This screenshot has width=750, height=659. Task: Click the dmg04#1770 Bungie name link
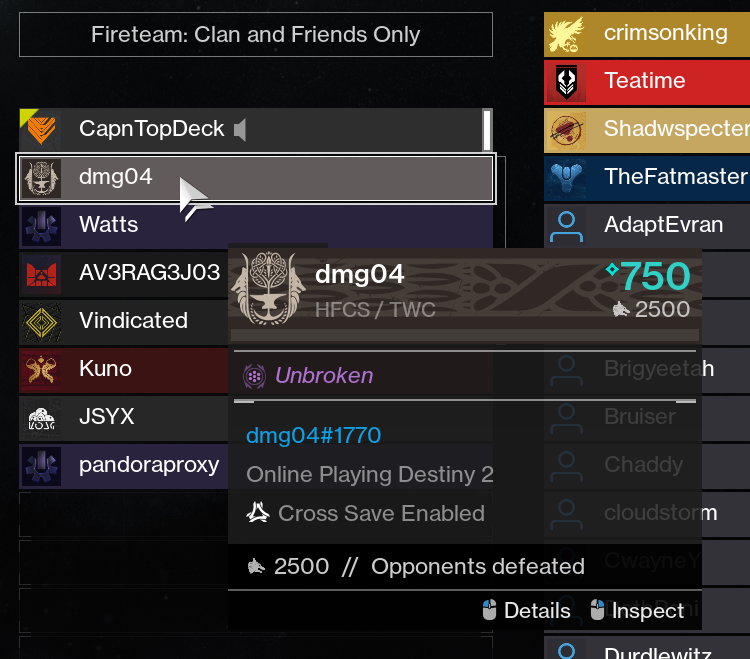tap(313, 436)
